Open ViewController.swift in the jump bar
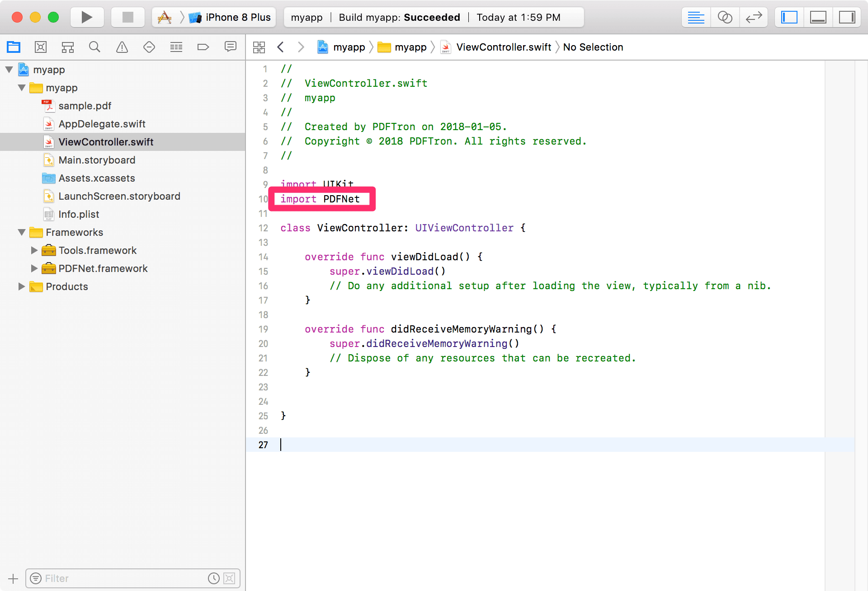Screen dimensions: 868x591 [503, 47]
